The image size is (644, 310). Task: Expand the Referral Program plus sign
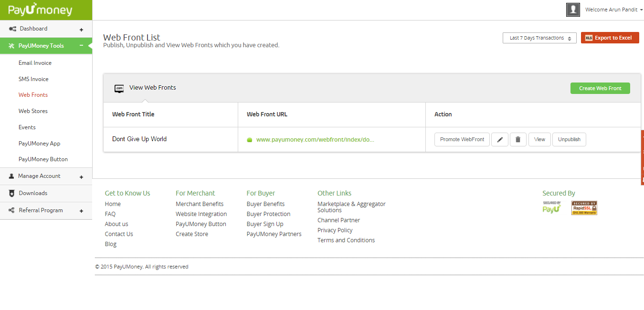pyautogui.click(x=81, y=211)
